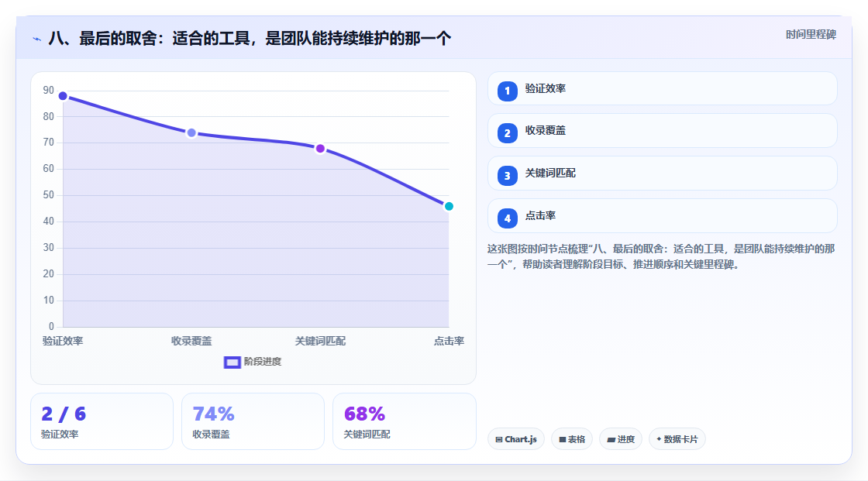This screenshot has width=868, height=481.
Task: Click the 点击率 x-axis label
Action: click(449, 341)
